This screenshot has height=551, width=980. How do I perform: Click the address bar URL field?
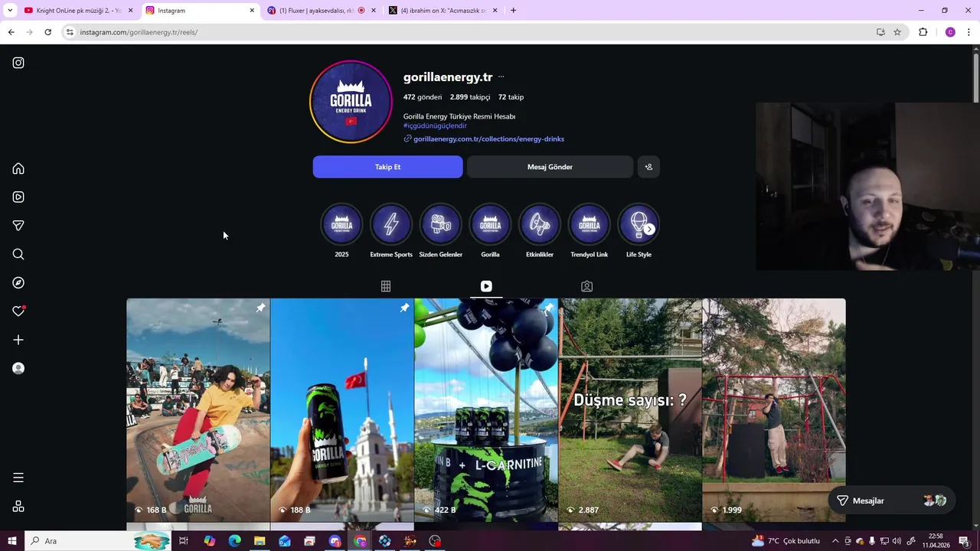tap(473, 32)
